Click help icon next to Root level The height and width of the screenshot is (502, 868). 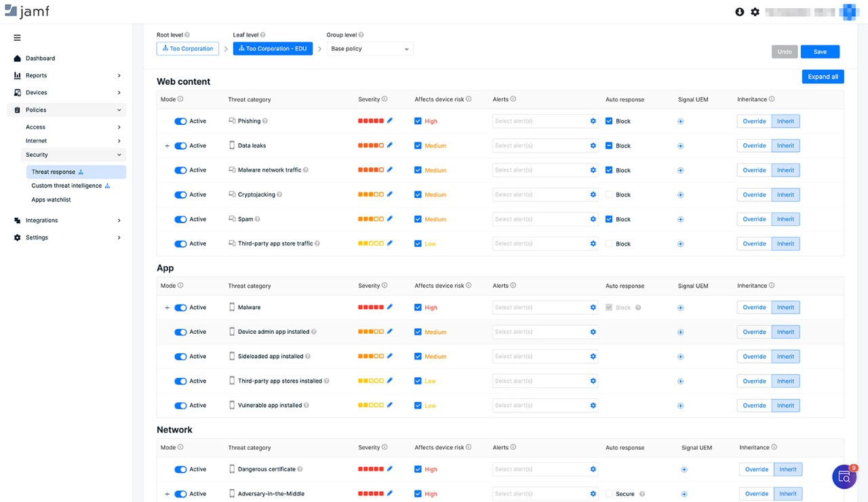[187, 35]
